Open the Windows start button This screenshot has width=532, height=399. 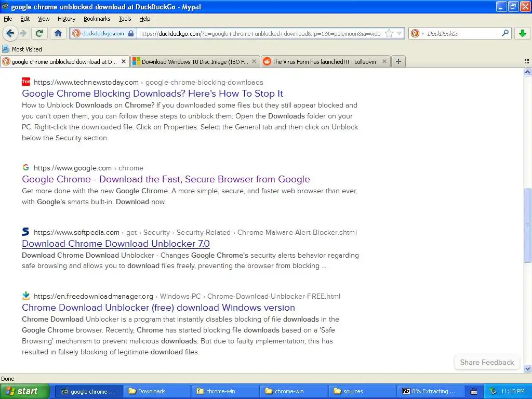tap(24, 391)
